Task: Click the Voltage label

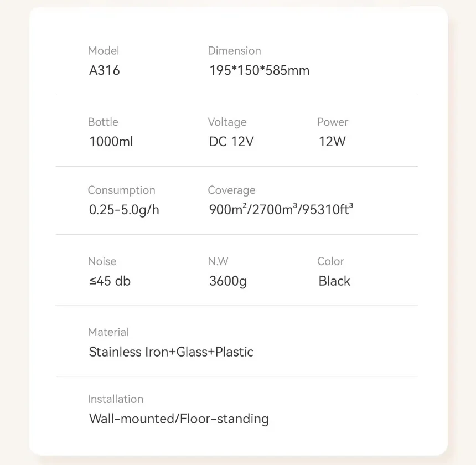Action: [x=227, y=122]
